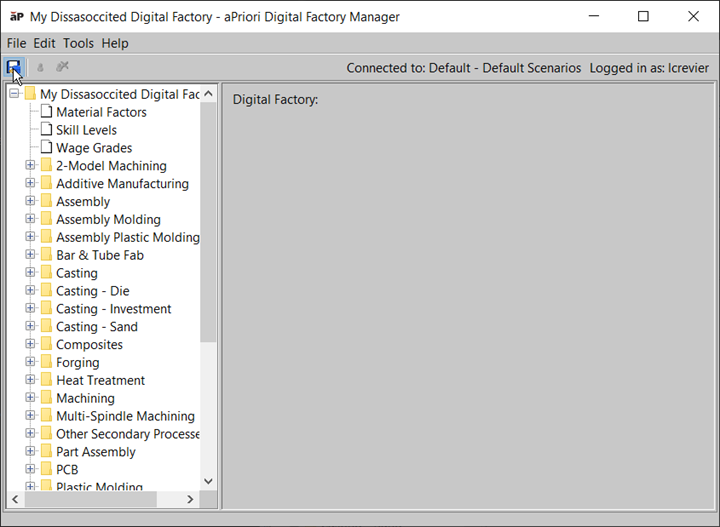
Task: Click the Bar & Tube Fab folder icon
Action: tap(46, 254)
